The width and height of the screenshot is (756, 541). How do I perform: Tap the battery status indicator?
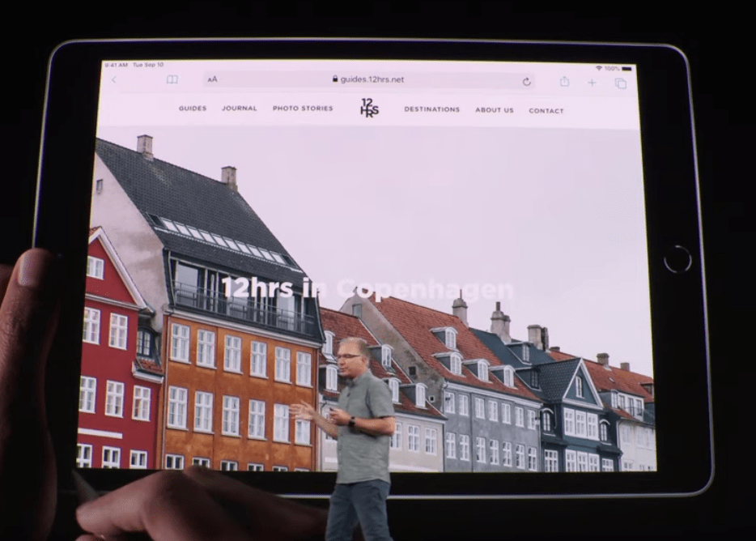point(626,69)
